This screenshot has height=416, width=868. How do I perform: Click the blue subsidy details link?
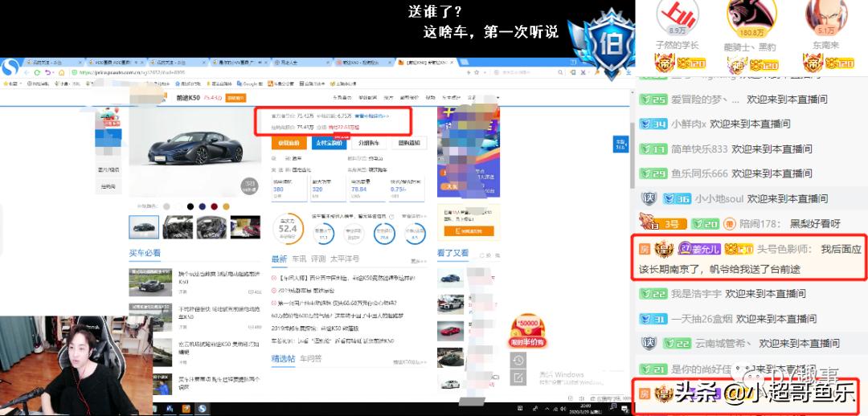click(371, 116)
